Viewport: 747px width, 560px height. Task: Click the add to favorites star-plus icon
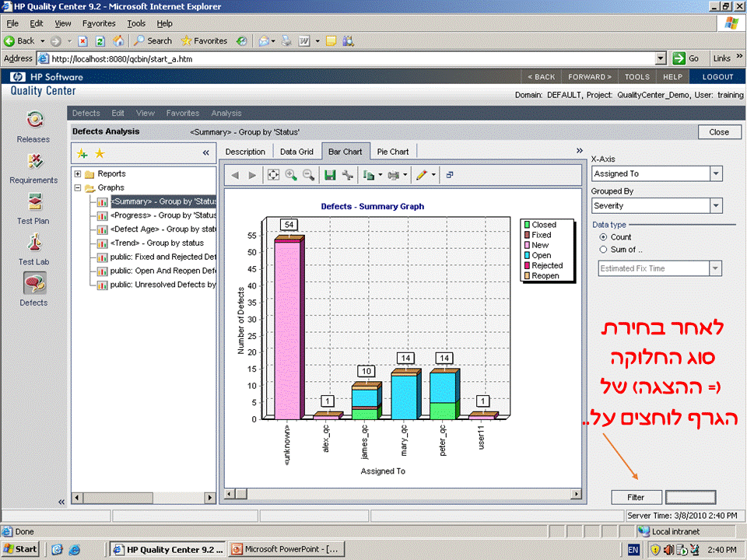coord(82,153)
